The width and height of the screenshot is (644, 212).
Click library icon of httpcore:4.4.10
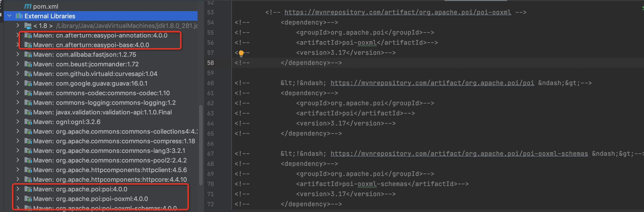point(28,180)
